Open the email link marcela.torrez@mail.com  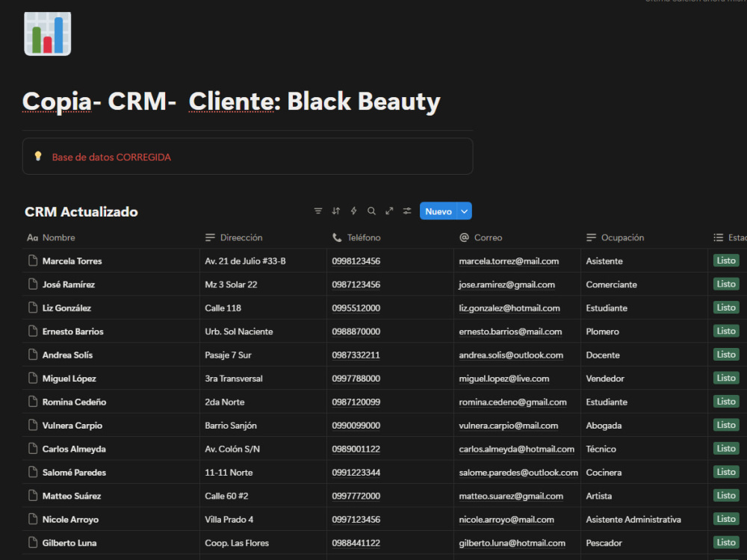coord(509,261)
